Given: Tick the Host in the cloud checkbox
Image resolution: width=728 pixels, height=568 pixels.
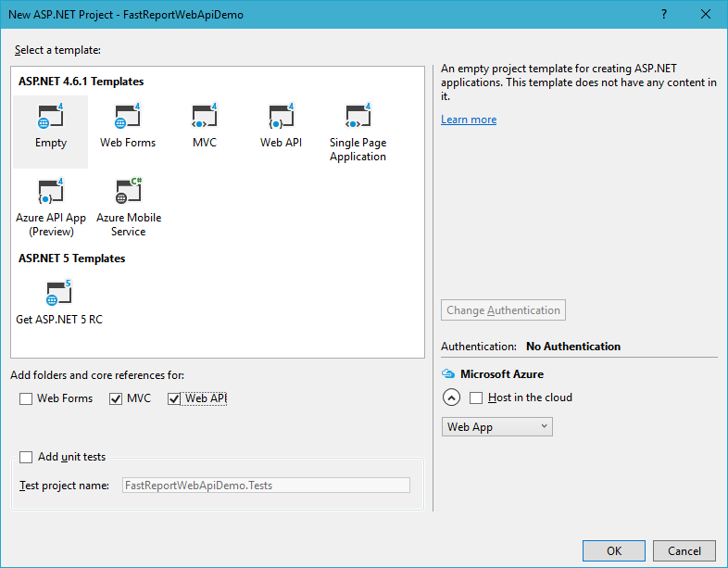Looking at the screenshot, I should [x=476, y=398].
